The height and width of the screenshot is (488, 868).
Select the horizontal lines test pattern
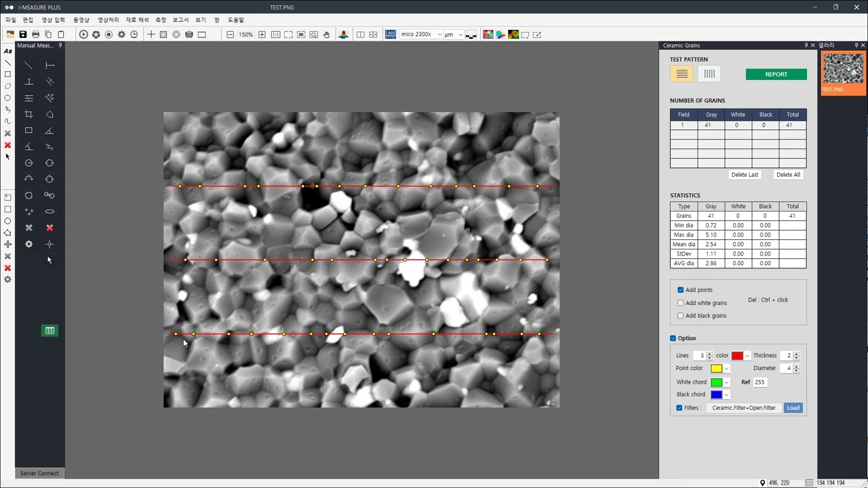[682, 74]
